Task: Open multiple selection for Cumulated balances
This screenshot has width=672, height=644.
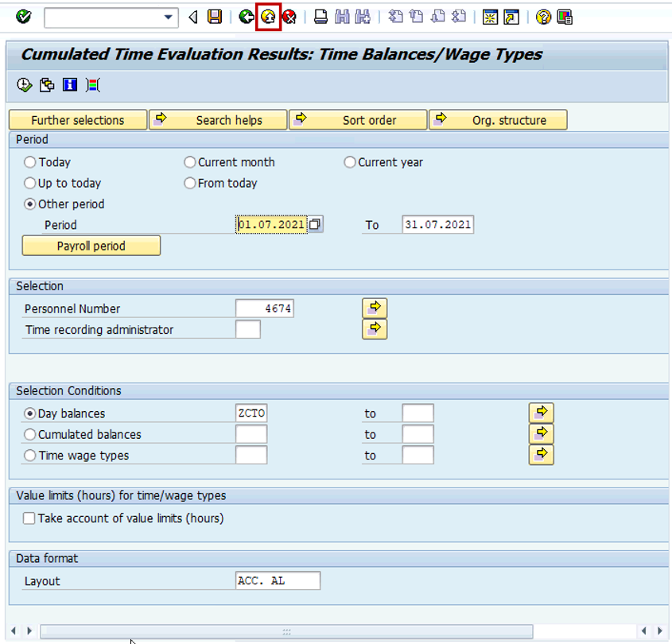Action: [542, 433]
